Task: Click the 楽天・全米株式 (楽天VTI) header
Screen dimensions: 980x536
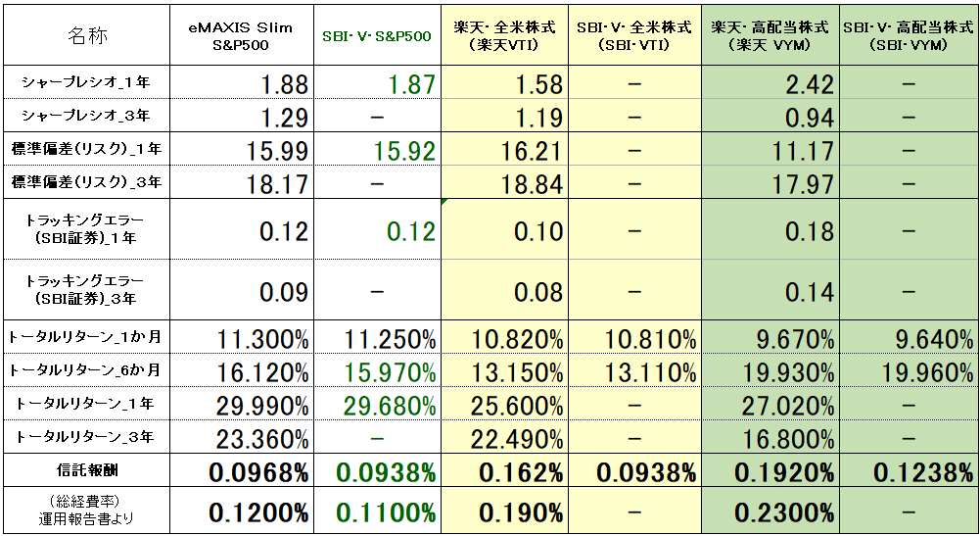Action: pyautogui.click(x=504, y=35)
